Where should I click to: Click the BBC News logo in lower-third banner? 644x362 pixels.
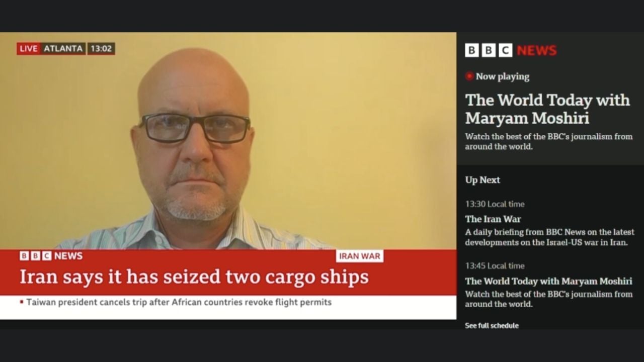pos(51,256)
